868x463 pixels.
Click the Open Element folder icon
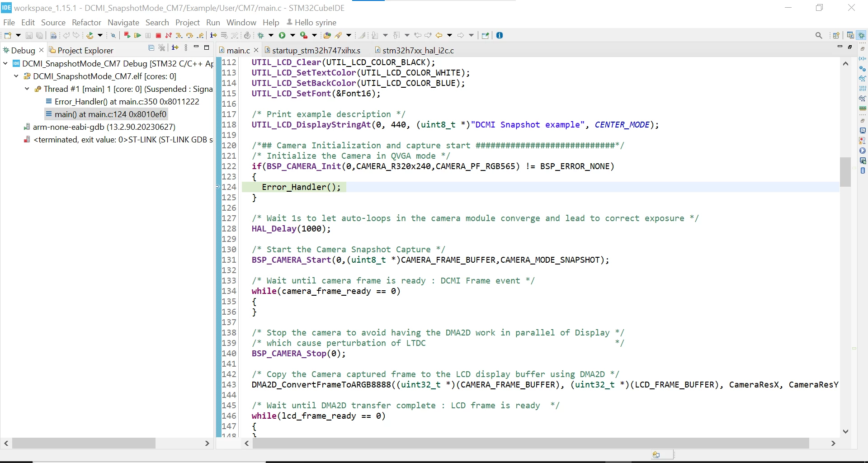click(x=327, y=35)
